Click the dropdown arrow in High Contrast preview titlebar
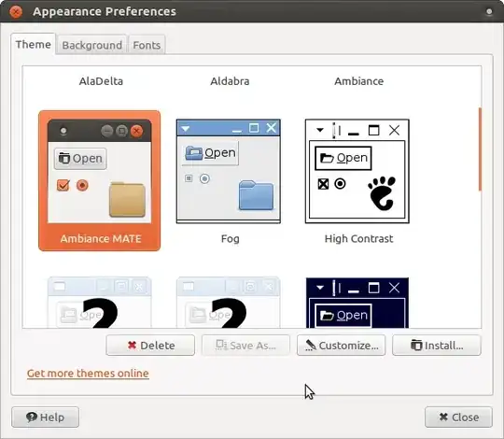Screen dimensions: 504x439 pyautogui.click(x=320, y=130)
